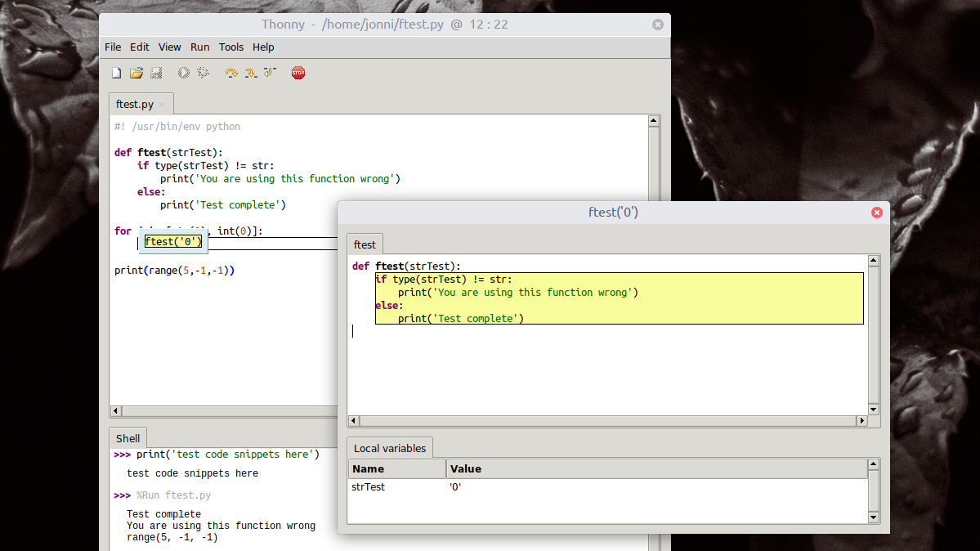Step into with the debugger arrow icon
The height and width of the screenshot is (551, 980).
point(251,74)
